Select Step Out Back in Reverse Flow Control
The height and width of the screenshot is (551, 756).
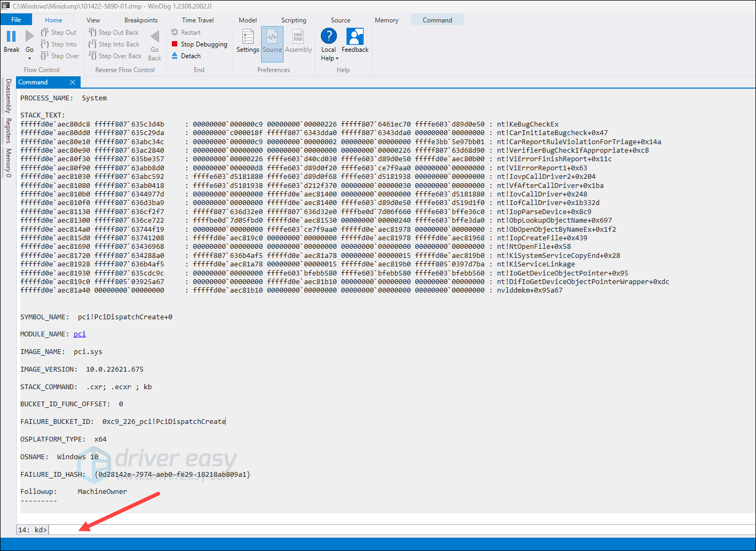tap(113, 32)
